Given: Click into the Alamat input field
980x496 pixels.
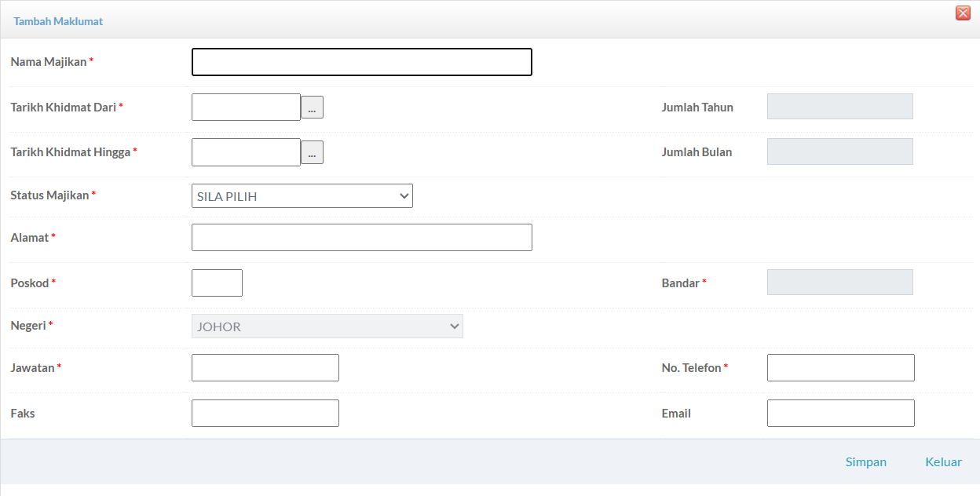Looking at the screenshot, I should pos(361,237).
